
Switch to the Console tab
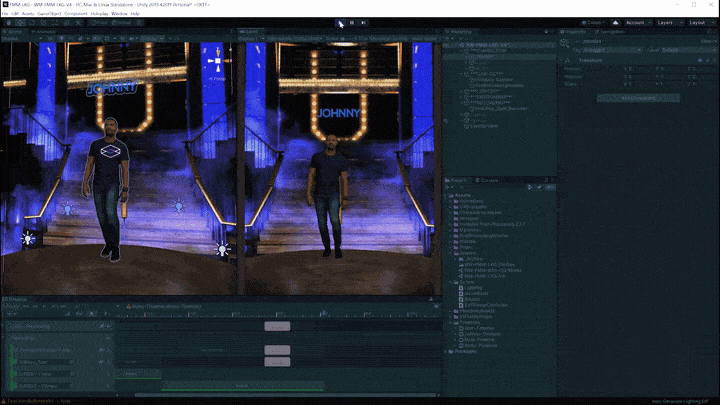487,180
